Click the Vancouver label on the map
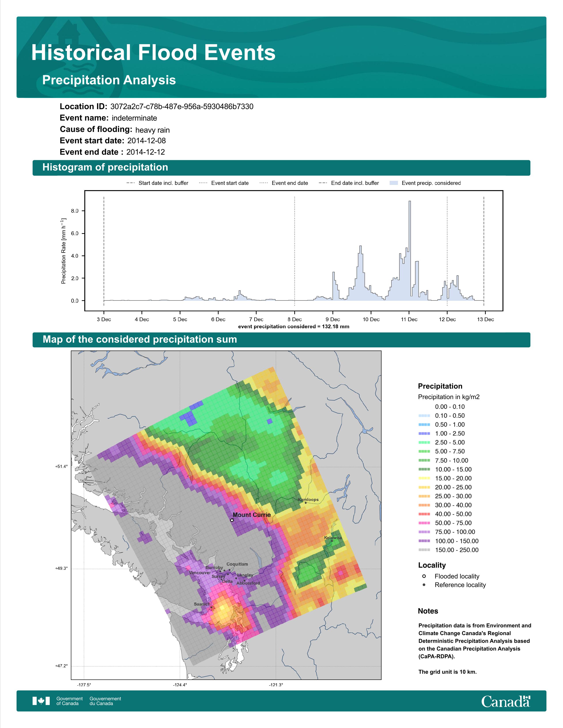Viewport: 563px width, 728px height. tap(199, 573)
